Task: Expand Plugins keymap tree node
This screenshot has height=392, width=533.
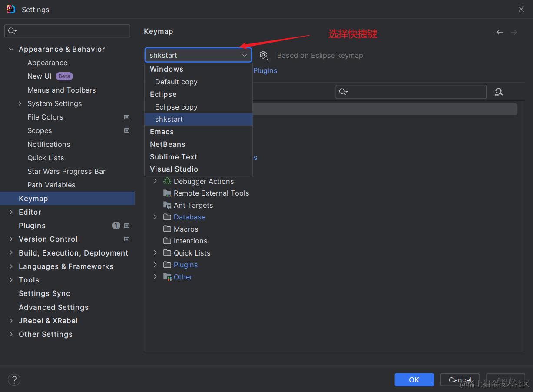Action: tap(156, 265)
